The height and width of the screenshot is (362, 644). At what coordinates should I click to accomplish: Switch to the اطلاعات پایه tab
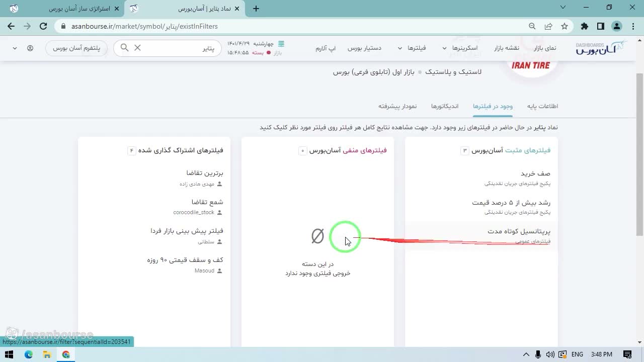(542, 106)
